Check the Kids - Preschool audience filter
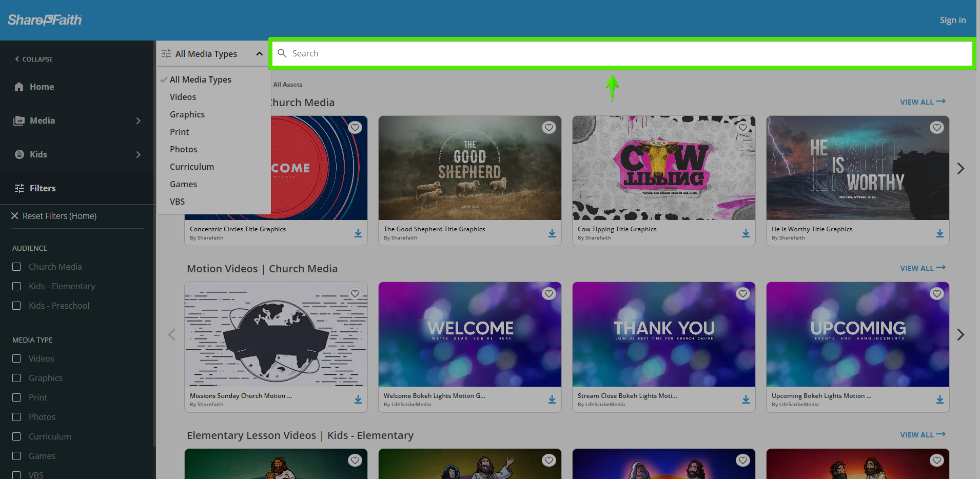This screenshot has height=479, width=980. click(x=16, y=306)
